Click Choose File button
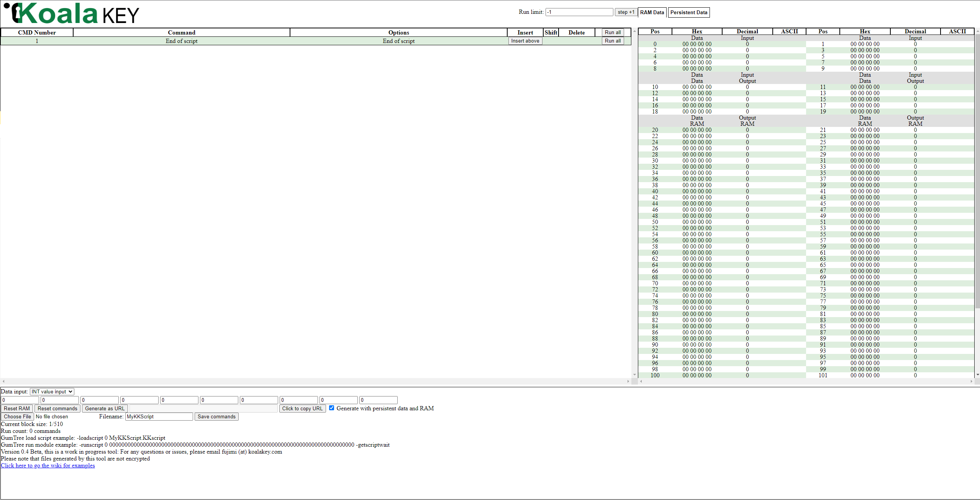Screen dimensions: 980x500 (18, 416)
